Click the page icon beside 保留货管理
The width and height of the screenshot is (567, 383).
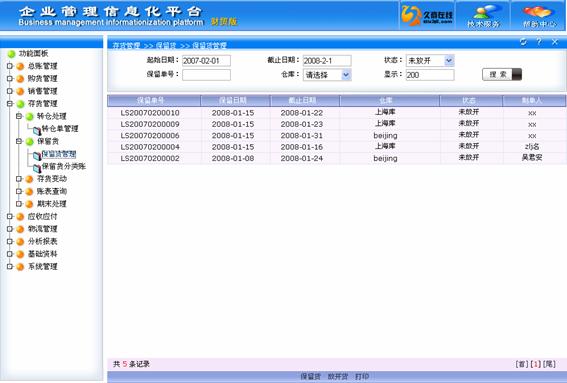pos(37,155)
